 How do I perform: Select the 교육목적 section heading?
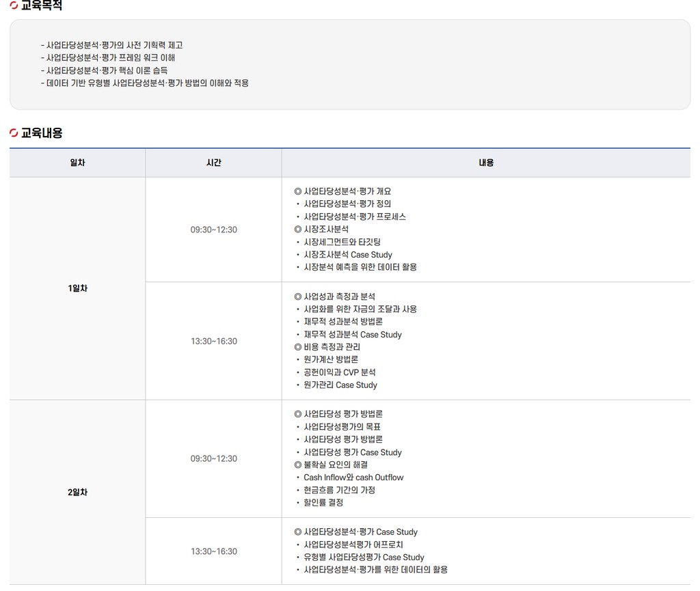pos(42,6)
